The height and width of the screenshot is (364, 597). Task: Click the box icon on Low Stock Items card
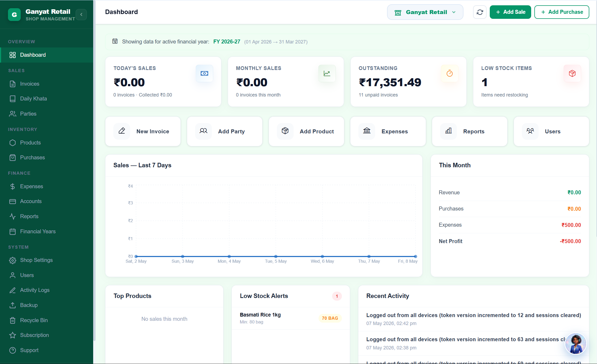pyautogui.click(x=572, y=73)
